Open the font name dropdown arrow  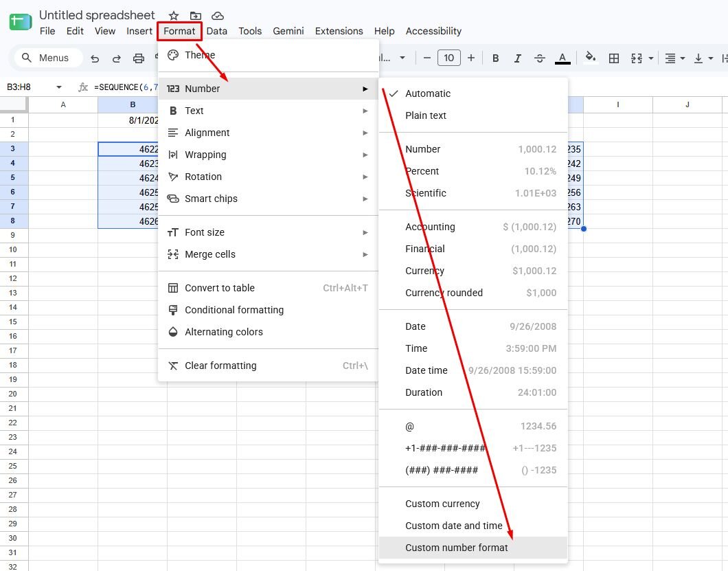[x=402, y=58]
